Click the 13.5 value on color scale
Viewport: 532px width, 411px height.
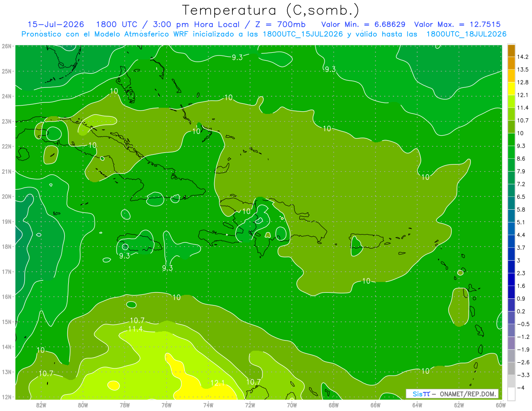tap(523, 70)
